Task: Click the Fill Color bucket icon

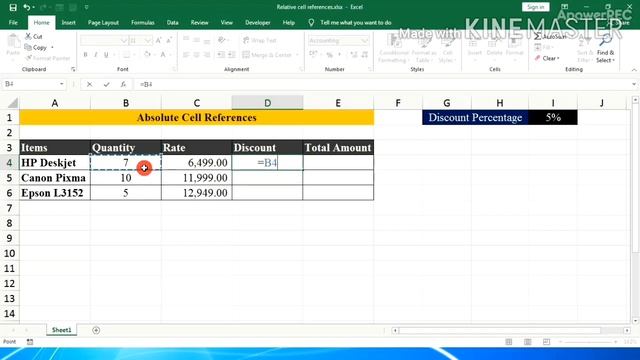Action: coord(147,55)
